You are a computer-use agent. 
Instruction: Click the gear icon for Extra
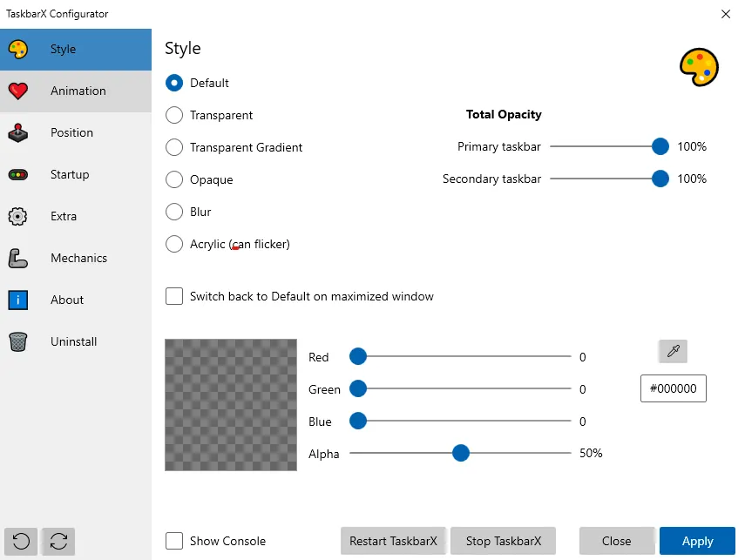click(18, 217)
